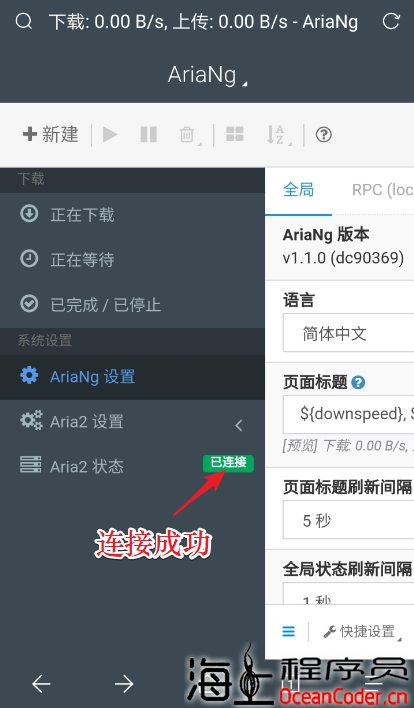Click the gears icon beside Aria2 设置
Screen dimensions: 414x708
point(31,420)
